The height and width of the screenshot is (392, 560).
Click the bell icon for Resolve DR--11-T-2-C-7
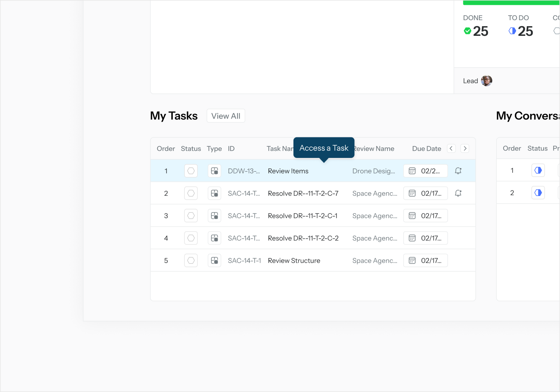click(458, 193)
